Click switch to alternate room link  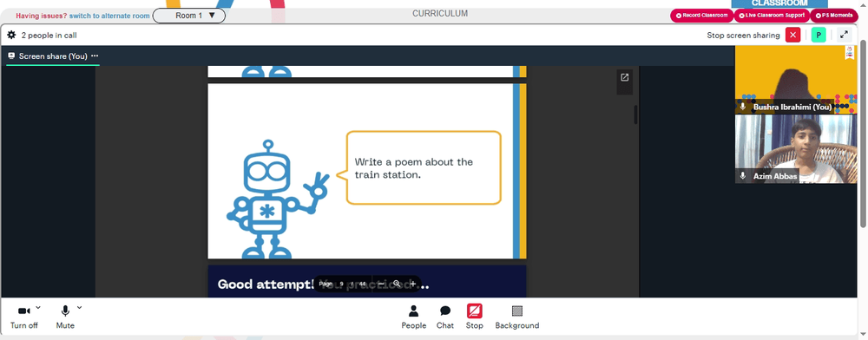point(109,16)
